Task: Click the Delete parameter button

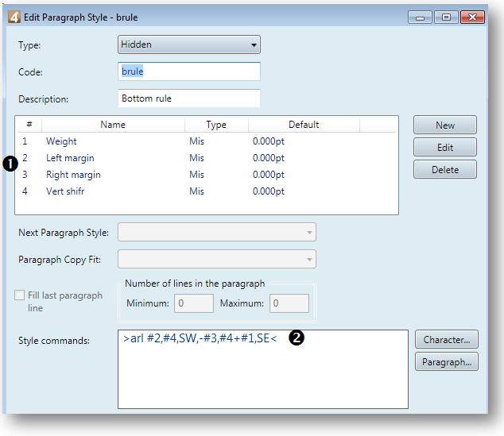Action: (x=445, y=169)
